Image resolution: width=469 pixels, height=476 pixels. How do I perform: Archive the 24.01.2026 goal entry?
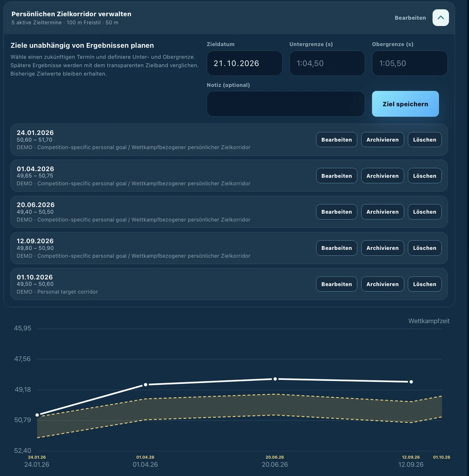382,140
